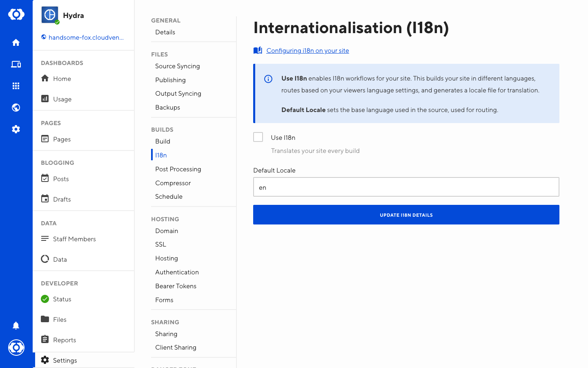Screen dimensions: 588x368
Task: Open the Usage dashboard
Action: pos(56,99)
